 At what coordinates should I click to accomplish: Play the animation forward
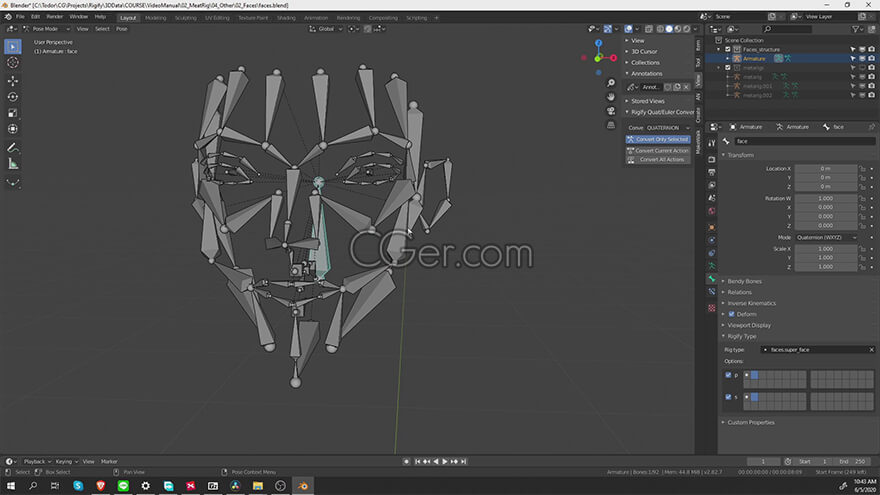point(445,461)
